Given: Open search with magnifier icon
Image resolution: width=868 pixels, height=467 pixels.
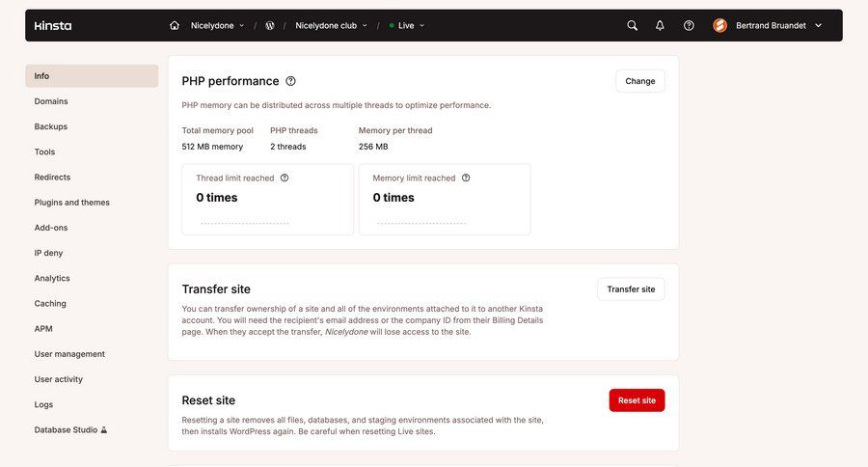Looking at the screenshot, I should [x=632, y=26].
